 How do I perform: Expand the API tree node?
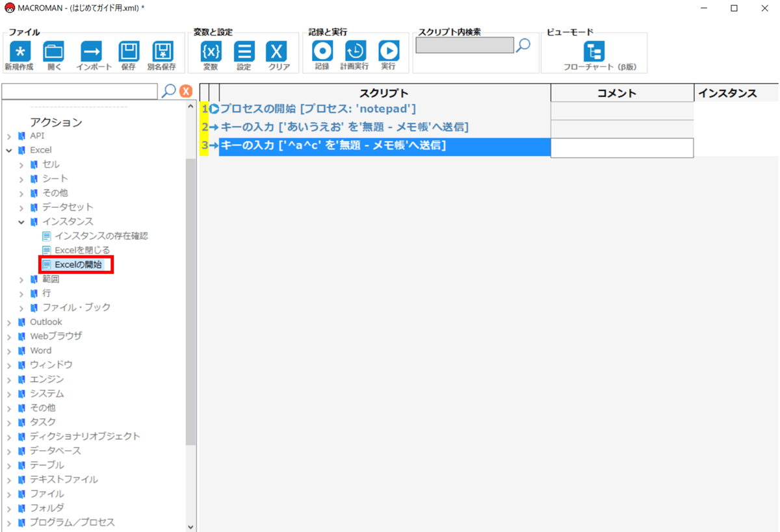[x=9, y=136]
